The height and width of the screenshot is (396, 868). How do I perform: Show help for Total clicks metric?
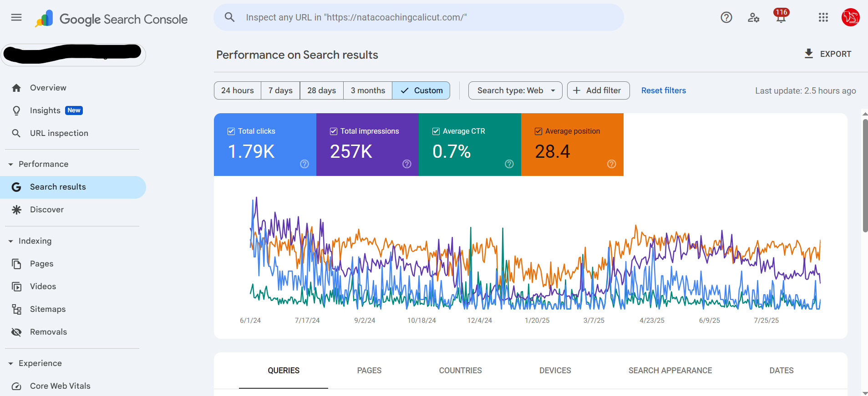pyautogui.click(x=305, y=164)
